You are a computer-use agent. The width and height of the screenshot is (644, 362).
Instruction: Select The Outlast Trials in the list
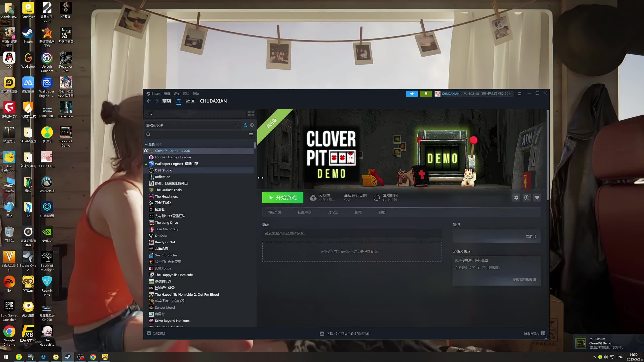coord(199,190)
